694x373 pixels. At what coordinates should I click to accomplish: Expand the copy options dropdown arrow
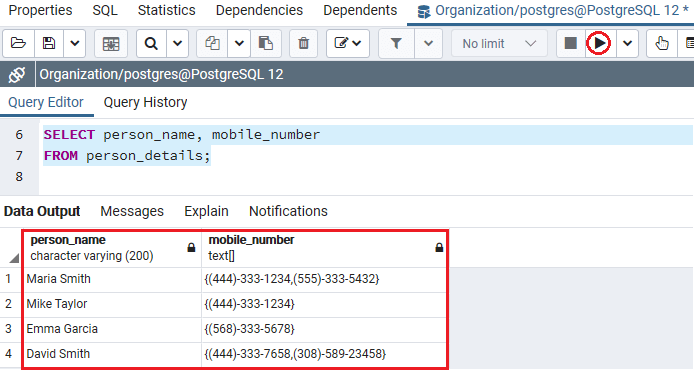(x=239, y=43)
